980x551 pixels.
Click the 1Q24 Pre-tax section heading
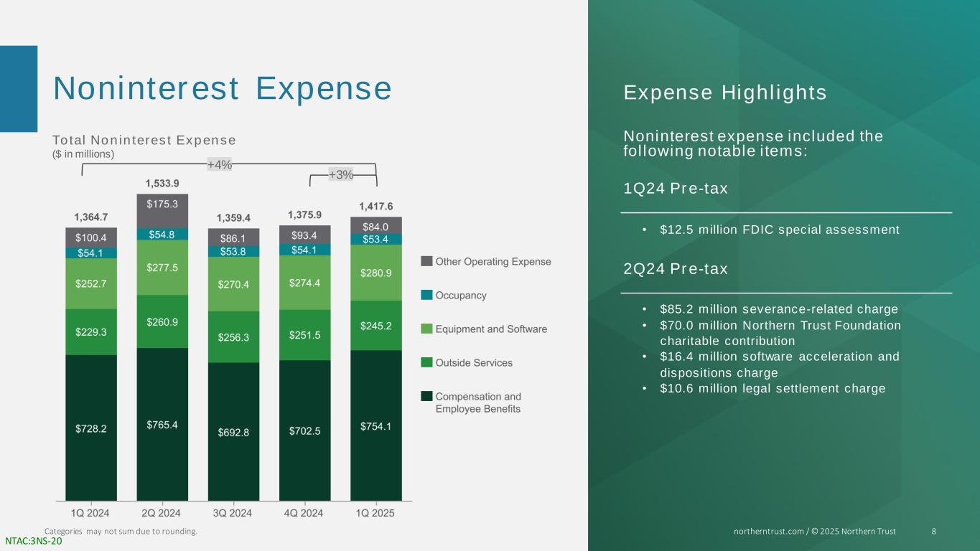pos(676,189)
